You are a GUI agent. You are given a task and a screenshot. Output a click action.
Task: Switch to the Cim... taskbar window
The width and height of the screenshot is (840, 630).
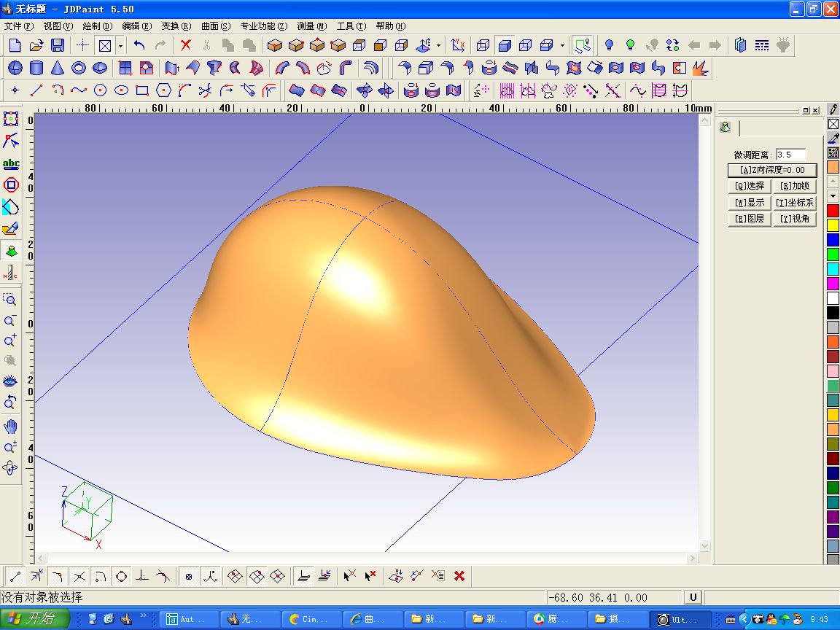(x=312, y=619)
